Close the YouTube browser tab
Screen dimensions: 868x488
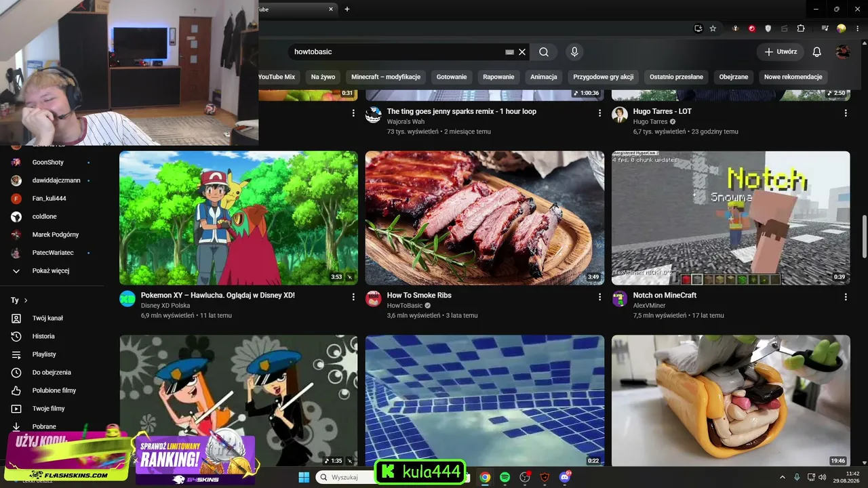(331, 9)
